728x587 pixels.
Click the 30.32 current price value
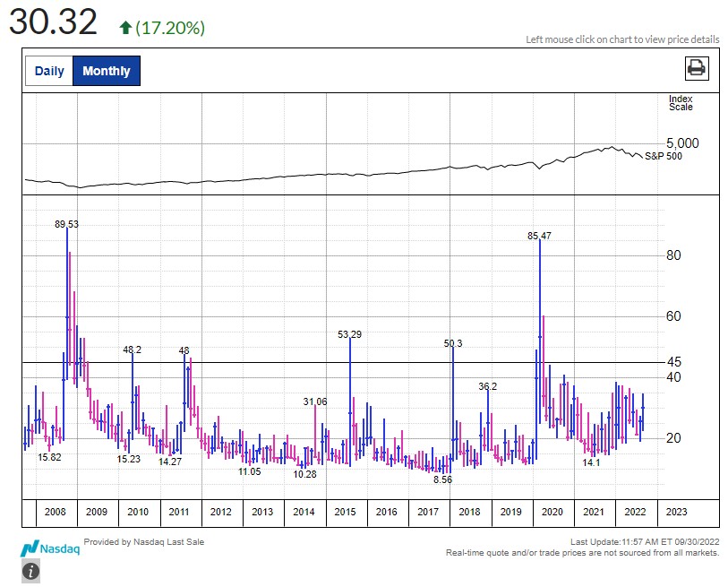tap(53, 22)
